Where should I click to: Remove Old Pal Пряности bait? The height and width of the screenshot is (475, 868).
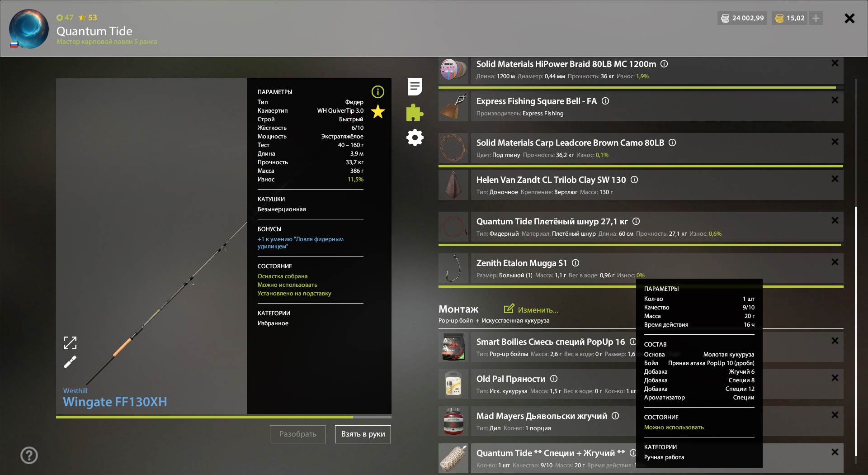(x=835, y=378)
